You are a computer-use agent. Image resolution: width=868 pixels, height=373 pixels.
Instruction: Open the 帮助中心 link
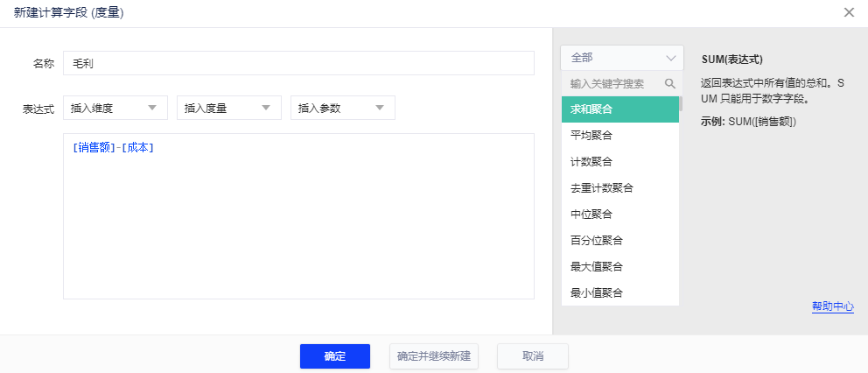[x=832, y=306]
